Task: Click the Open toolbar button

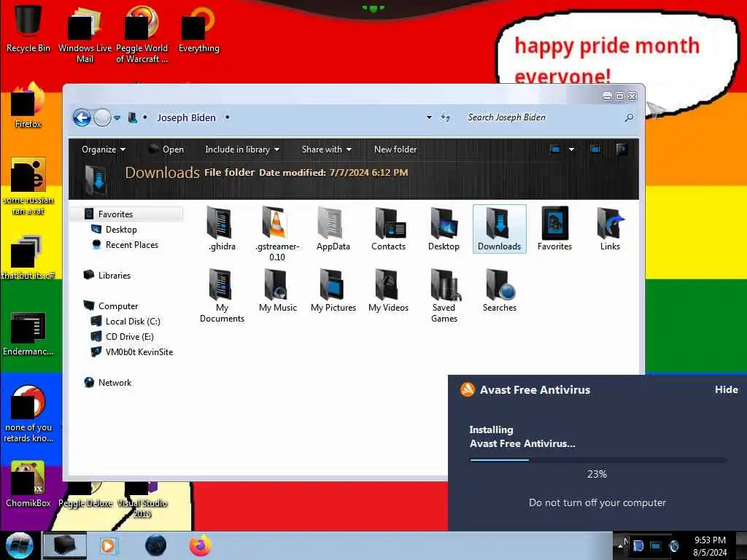Action: [166, 149]
